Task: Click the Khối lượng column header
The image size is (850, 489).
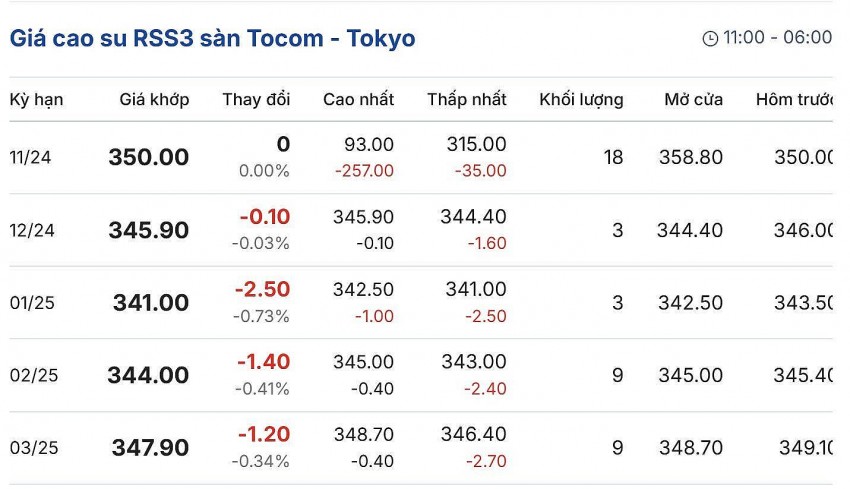Action: click(x=581, y=100)
